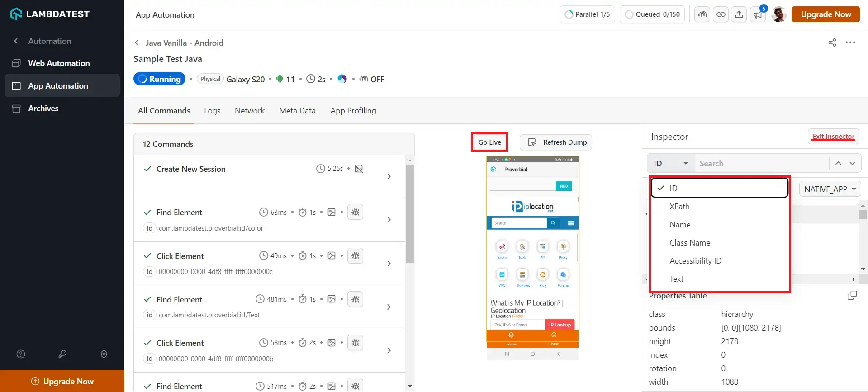The height and width of the screenshot is (392, 868).
Task: Toggle the ID locator type dropdown
Action: click(x=670, y=163)
